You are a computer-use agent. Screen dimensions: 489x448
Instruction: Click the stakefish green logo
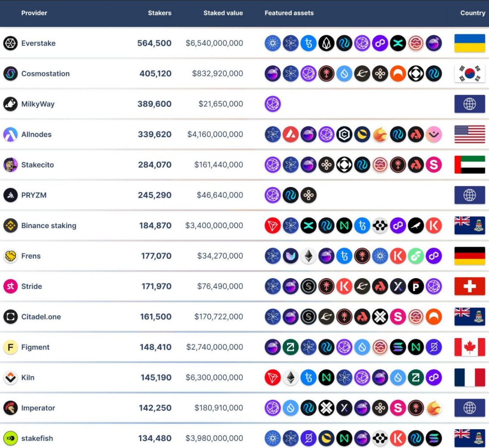click(10, 438)
